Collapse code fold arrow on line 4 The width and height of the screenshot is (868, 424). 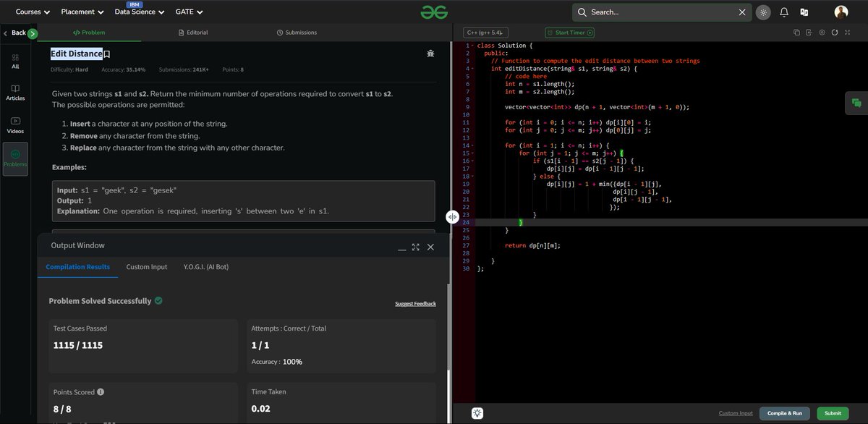point(472,69)
